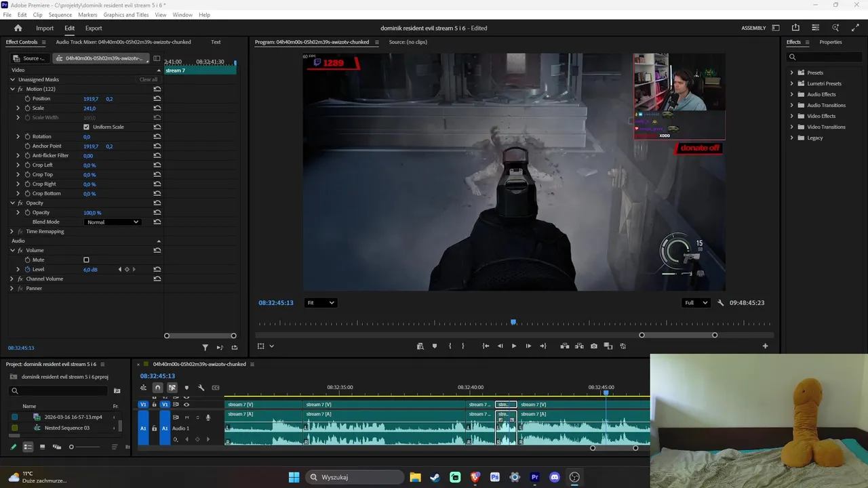Open the Blend Mode dropdown

tap(113, 222)
